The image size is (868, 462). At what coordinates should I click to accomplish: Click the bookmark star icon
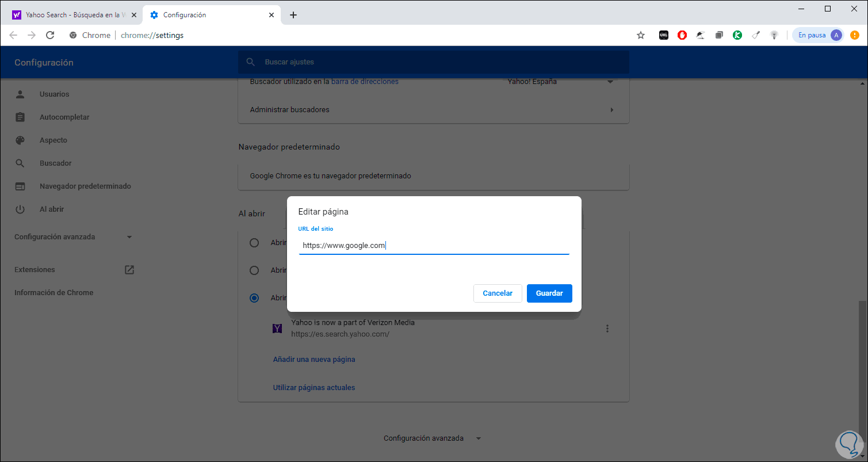point(641,35)
